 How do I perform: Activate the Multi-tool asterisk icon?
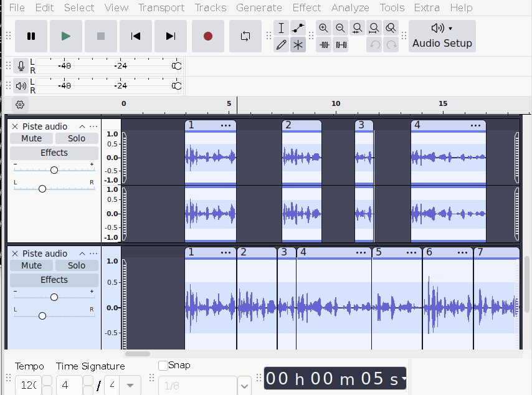tap(298, 45)
